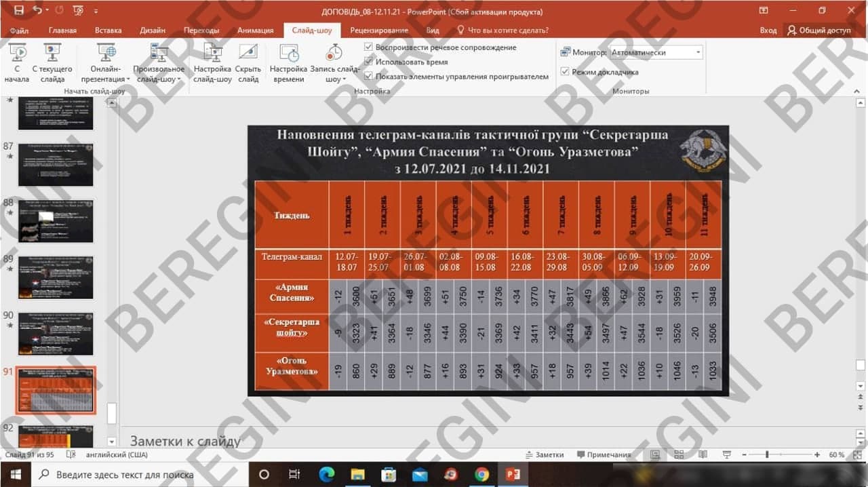Click Windows taskbar search box
868x487 pixels.
tap(140, 474)
